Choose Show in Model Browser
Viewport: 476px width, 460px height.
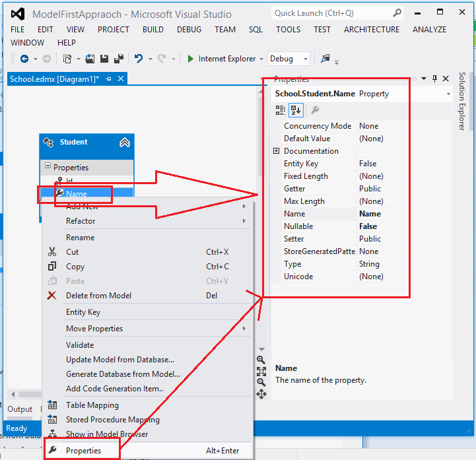click(147, 434)
